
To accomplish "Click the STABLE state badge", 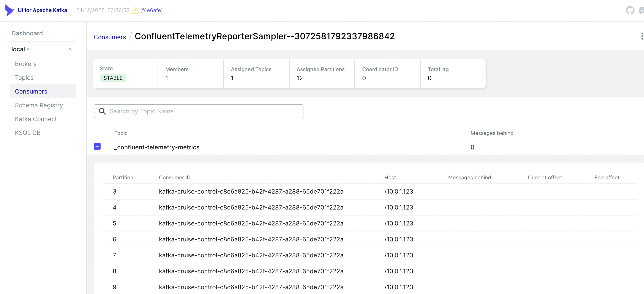I will tap(113, 78).
